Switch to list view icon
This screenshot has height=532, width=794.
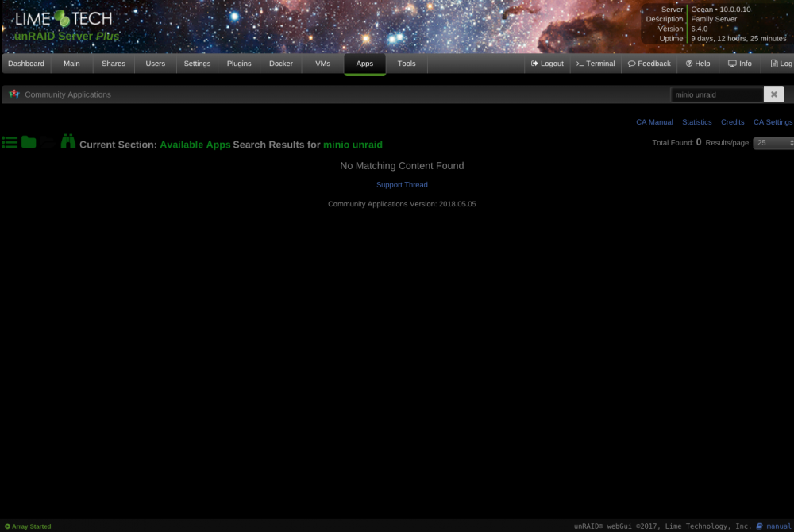click(x=10, y=142)
